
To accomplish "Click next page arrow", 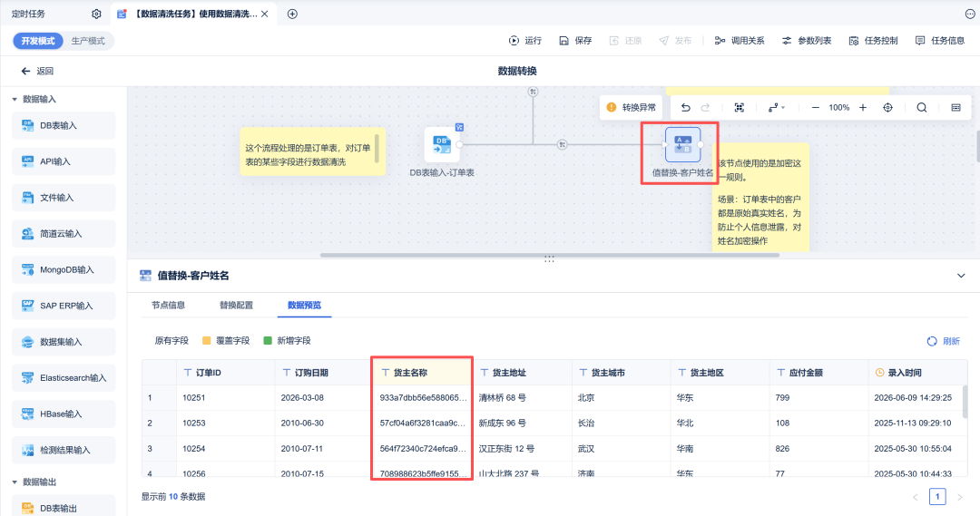I will point(960,497).
